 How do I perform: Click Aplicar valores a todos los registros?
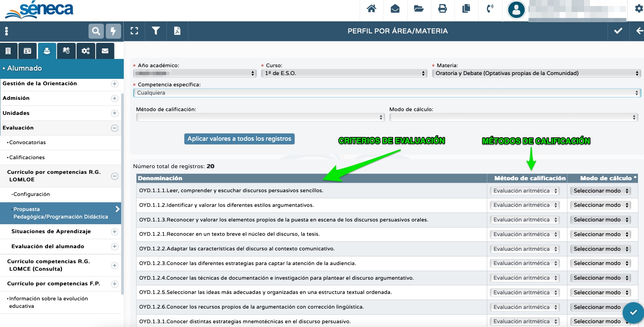pos(239,139)
